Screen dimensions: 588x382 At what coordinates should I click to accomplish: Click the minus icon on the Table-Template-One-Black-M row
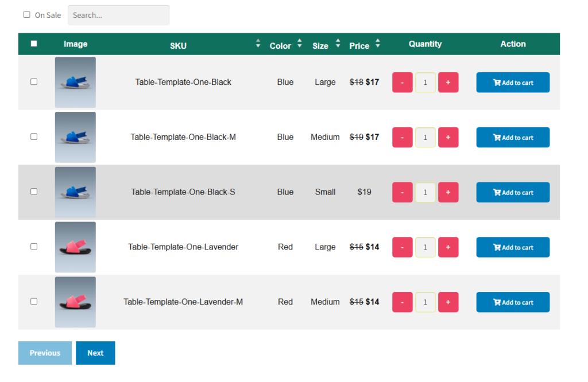(402, 137)
